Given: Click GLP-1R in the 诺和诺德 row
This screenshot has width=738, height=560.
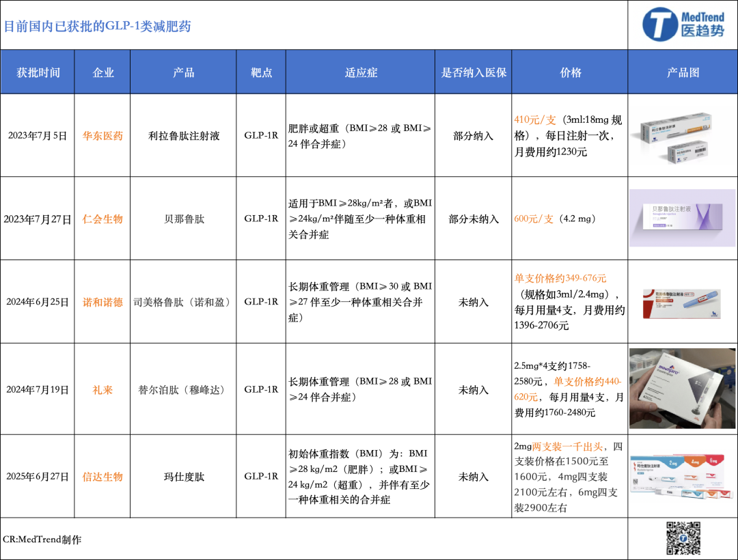Looking at the screenshot, I should pyautogui.click(x=261, y=301).
